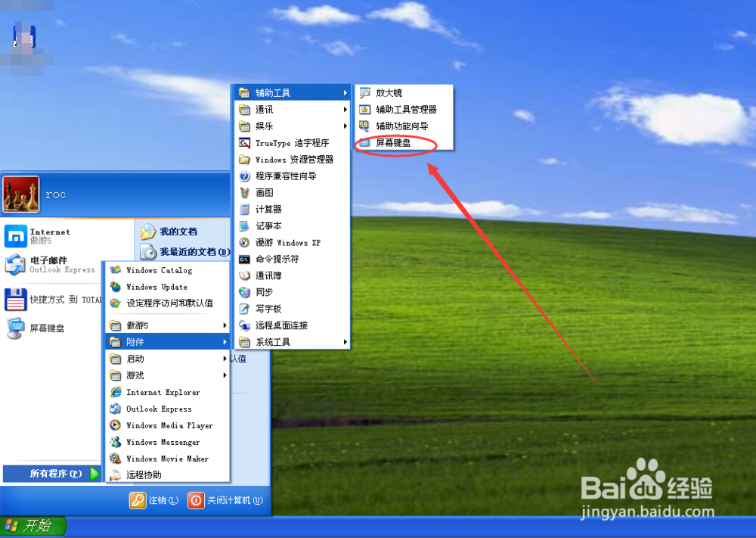This screenshot has width=756, height=538.
Task: Click the 记事本 notepad icon
Action: click(244, 225)
